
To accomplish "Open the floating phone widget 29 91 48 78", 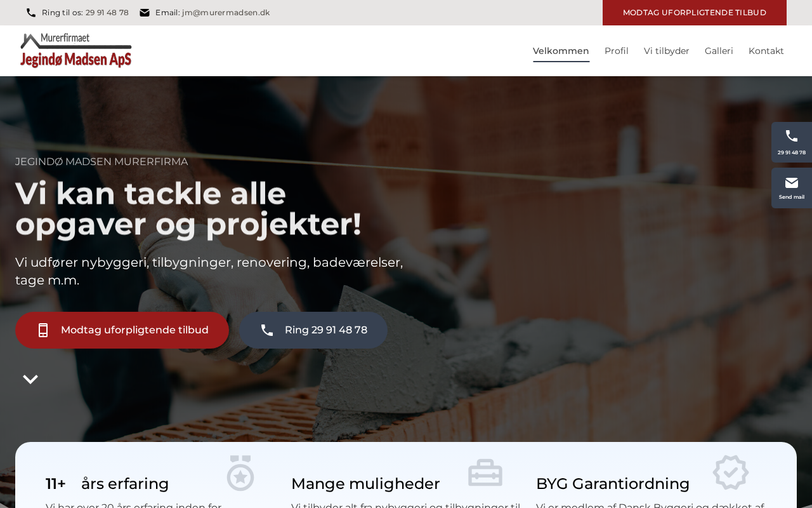I will click(x=792, y=142).
